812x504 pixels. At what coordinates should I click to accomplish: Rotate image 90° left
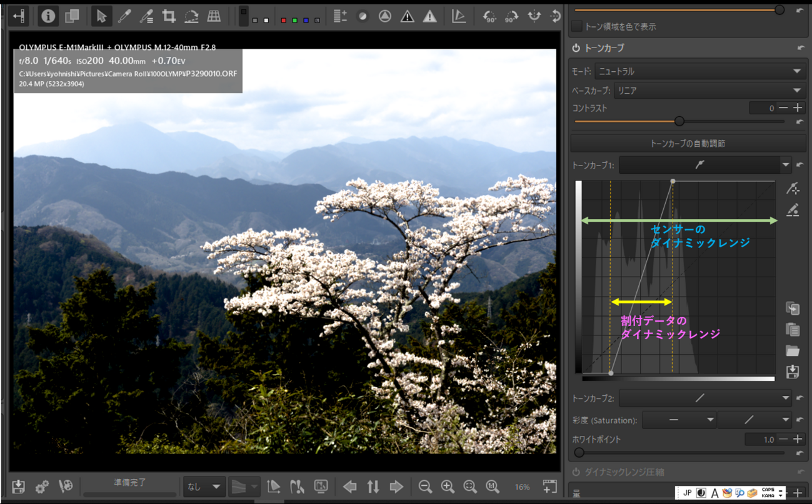[x=489, y=17]
